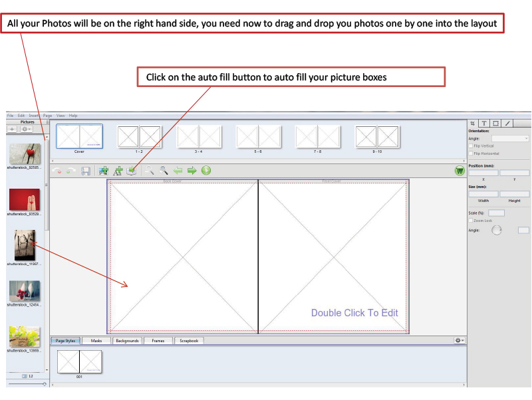This screenshot has width=532, height=400.
Task: Click the zoom in magnifier icon
Action: pyautogui.click(x=164, y=171)
